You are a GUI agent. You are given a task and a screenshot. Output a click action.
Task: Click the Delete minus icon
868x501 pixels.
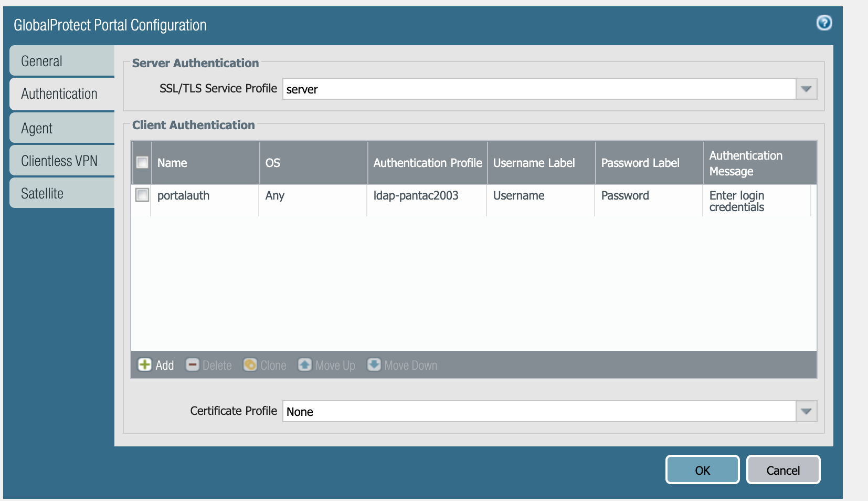click(x=193, y=365)
